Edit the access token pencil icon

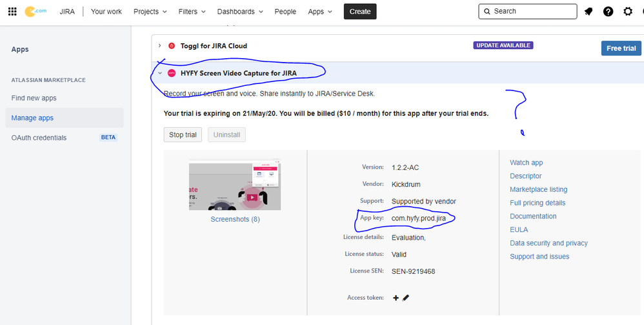tap(406, 297)
